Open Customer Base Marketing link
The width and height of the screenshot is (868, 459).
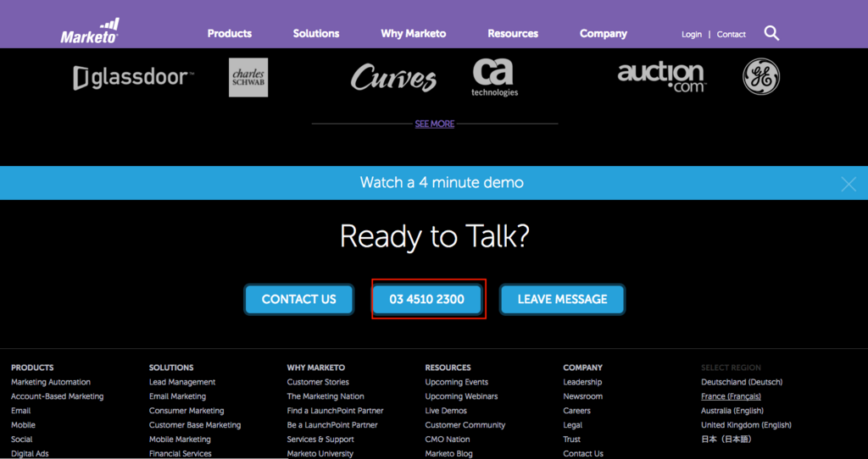coord(195,425)
